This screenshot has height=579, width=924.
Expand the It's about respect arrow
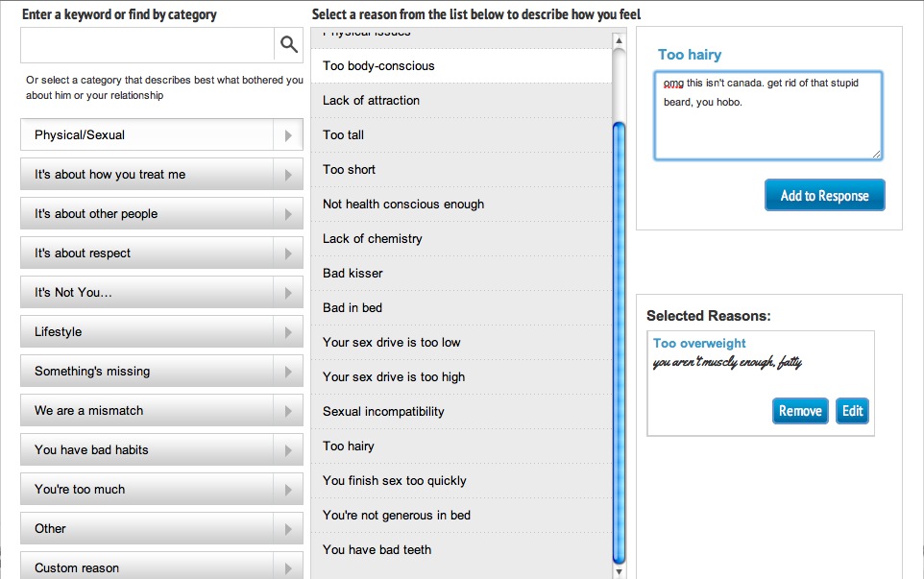click(288, 253)
